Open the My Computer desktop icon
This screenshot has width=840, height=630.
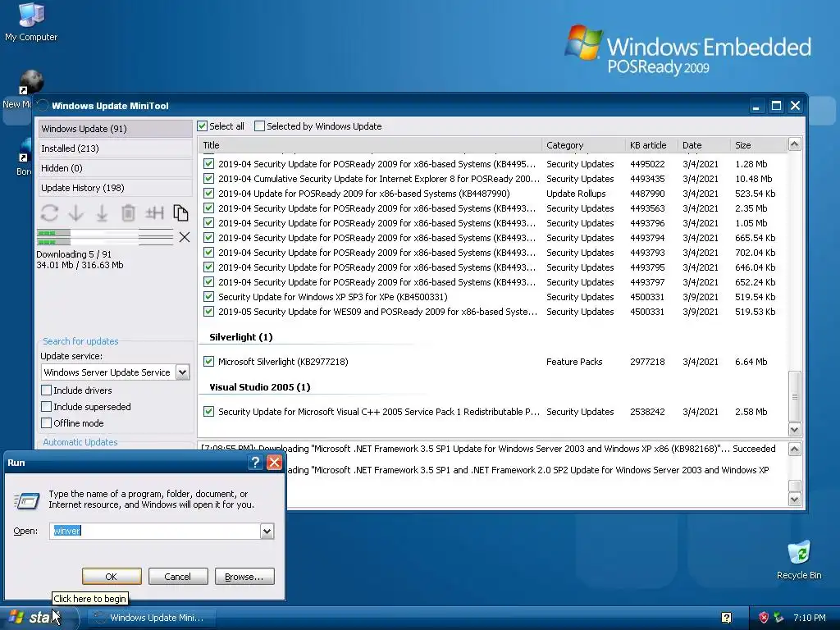(x=31, y=21)
